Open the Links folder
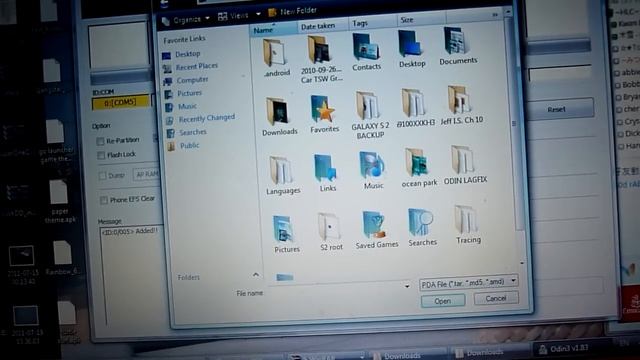640x360 pixels. 327,173
